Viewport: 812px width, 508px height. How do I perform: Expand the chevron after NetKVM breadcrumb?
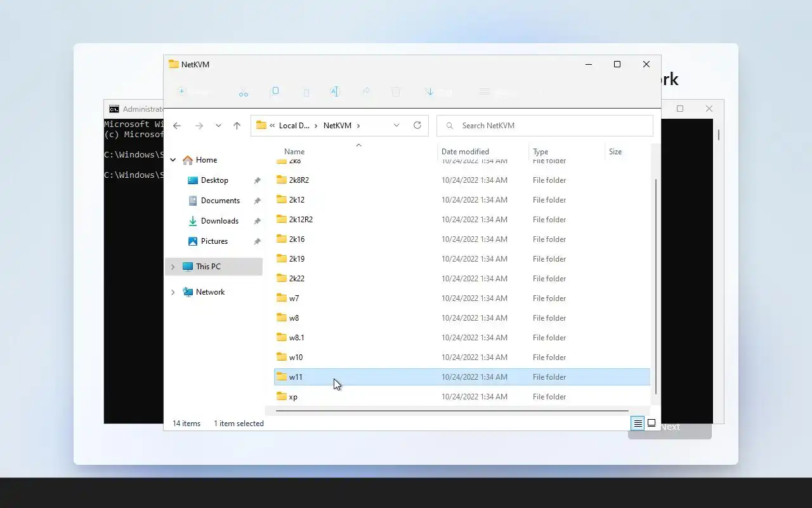click(358, 126)
